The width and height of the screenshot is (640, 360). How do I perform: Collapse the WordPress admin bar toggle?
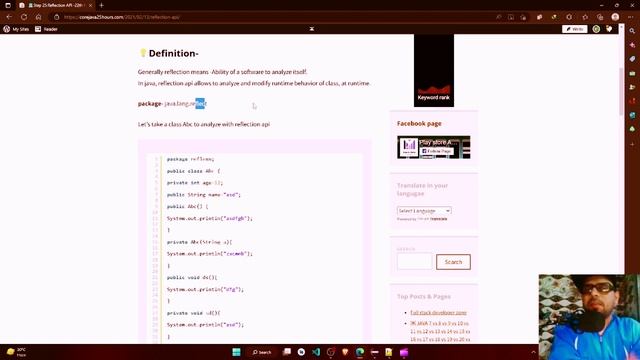(x=311, y=29)
